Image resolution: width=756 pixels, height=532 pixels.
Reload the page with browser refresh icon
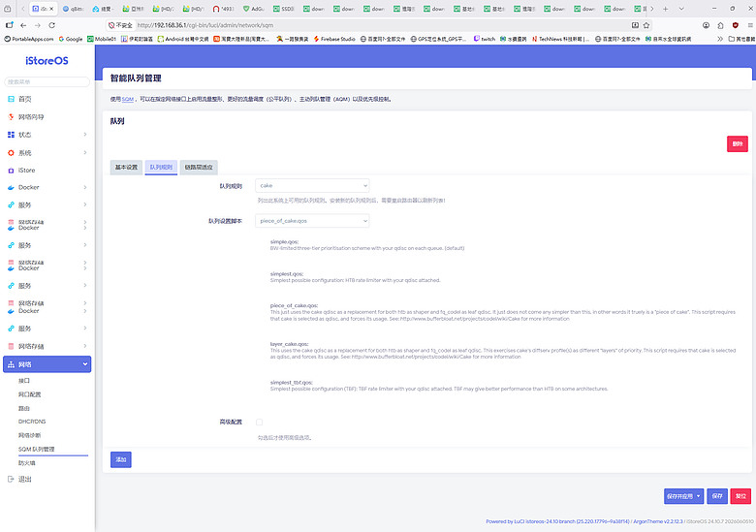coord(52,25)
